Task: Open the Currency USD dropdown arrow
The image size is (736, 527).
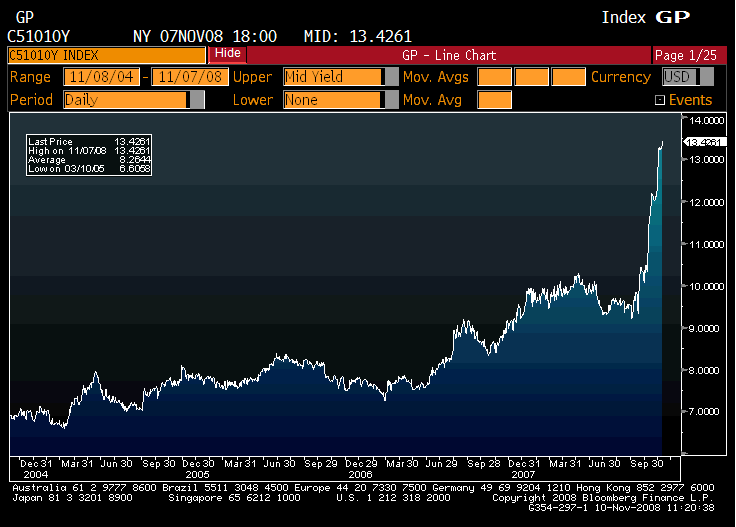Action: pos(706,77)
